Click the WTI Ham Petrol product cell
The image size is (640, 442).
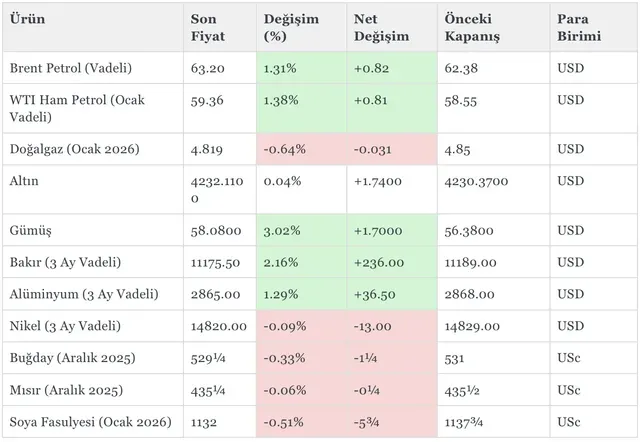pyautogui.click(x=78, y=108)
